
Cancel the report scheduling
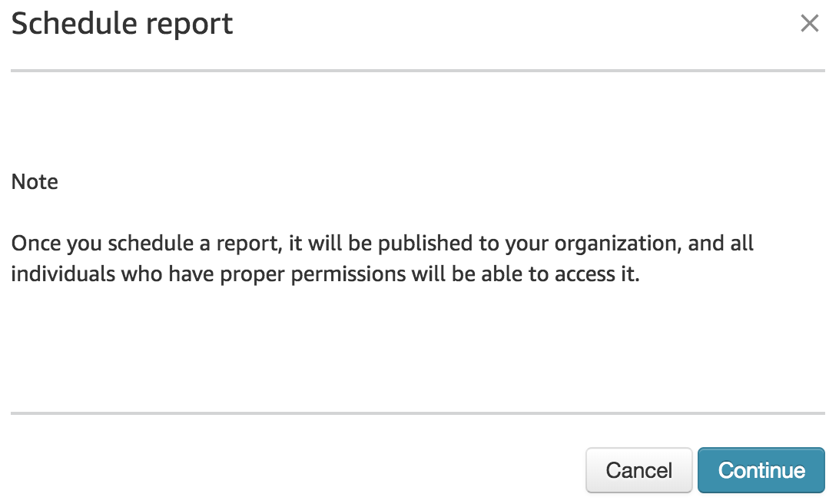tap(639, 470)
